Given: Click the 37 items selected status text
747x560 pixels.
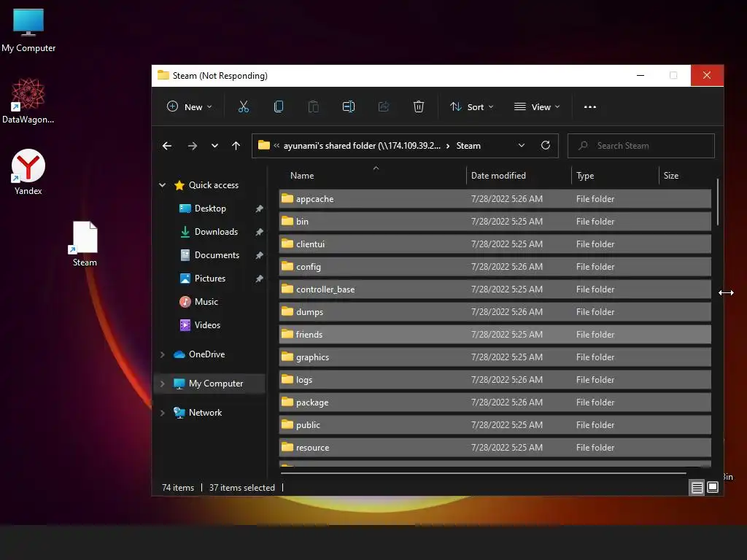Looking at the screenshot, I should tap(242, 488).
